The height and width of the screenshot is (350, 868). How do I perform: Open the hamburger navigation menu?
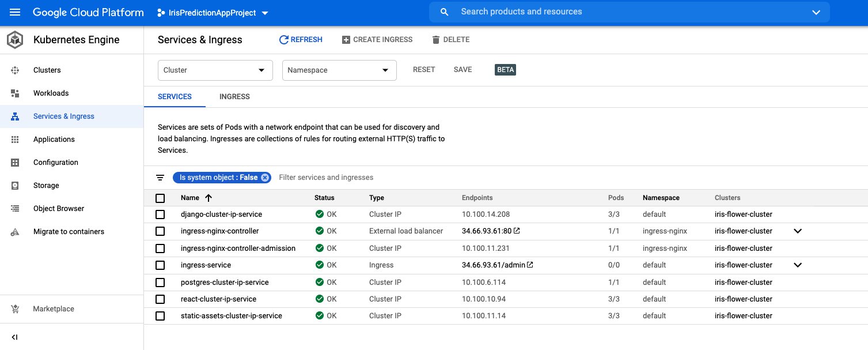(15, 12)
